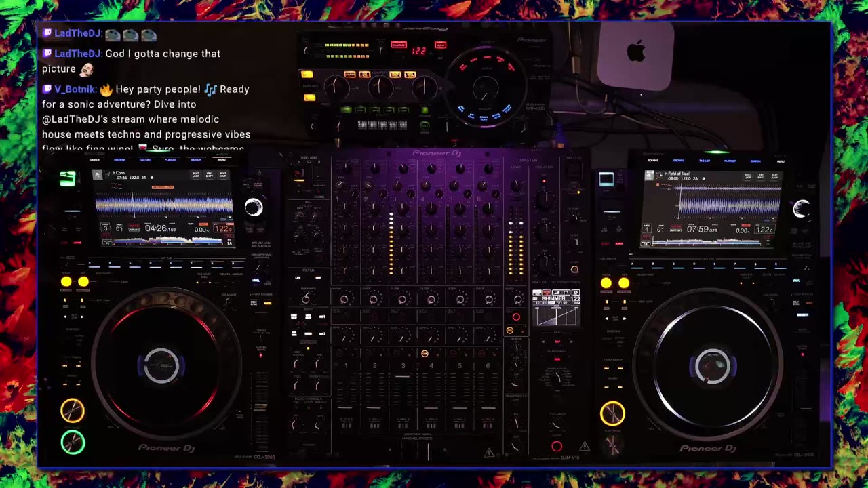Viewport: 868px width, 488px height.
Task: Toggle the orange headphone cue on mixer channel 3
Action: point(425,354)
